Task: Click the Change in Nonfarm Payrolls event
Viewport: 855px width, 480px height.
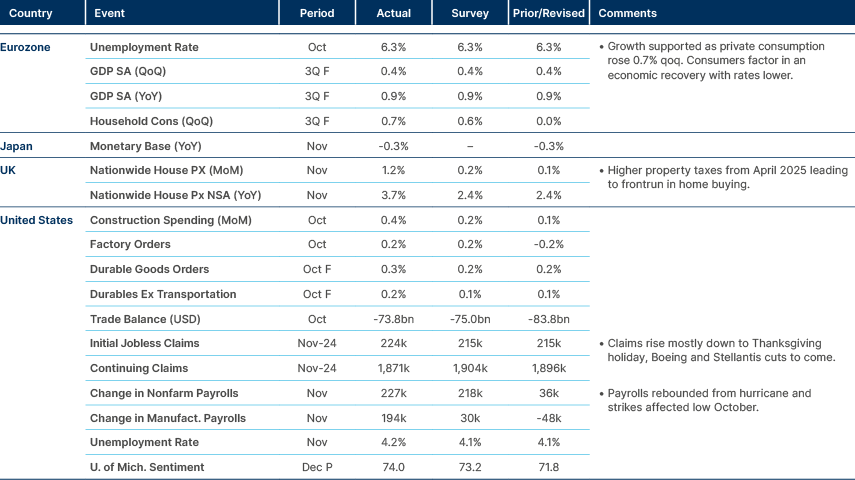Action: [x=164, y=393]
